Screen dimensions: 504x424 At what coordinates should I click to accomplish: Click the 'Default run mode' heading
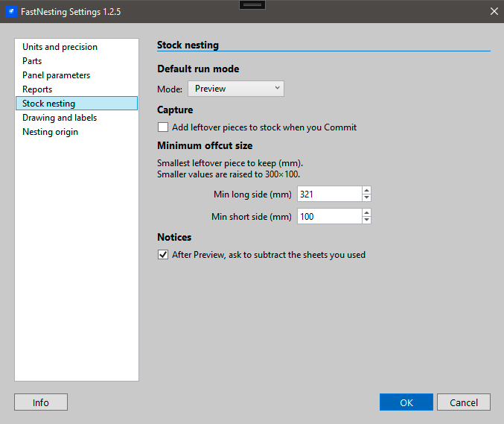(198, 69)
